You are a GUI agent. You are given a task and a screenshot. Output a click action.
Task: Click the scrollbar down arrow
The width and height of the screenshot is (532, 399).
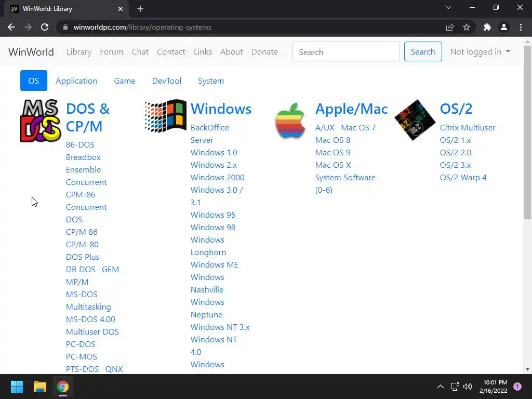[x=527, y=369]
